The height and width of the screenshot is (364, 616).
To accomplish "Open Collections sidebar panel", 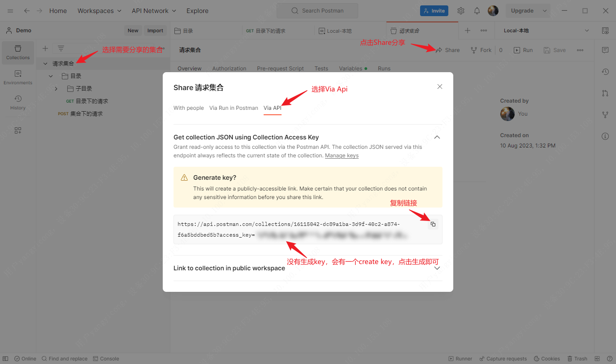I will click(x=18, y=52).
